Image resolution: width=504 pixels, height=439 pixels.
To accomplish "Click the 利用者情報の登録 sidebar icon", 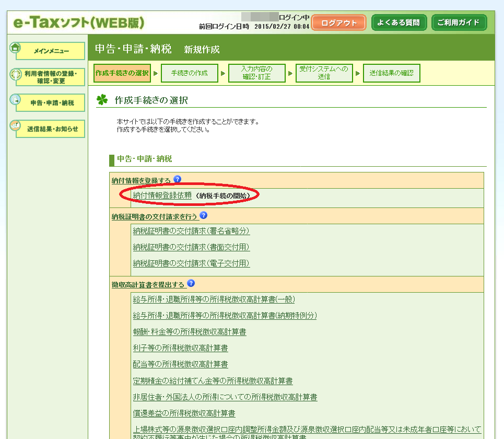I will [x=15, y=75].
